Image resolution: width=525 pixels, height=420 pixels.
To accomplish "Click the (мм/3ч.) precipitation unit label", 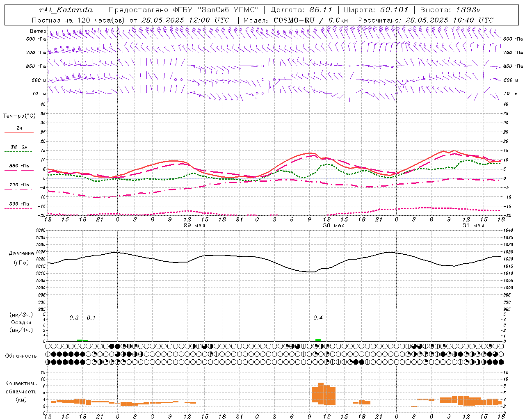I will click(21, 315).
